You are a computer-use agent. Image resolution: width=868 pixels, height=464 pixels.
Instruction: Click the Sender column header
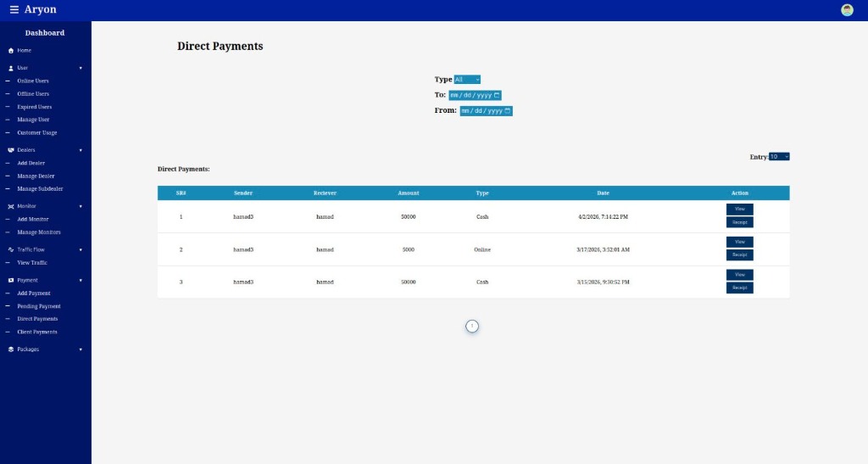243,193
